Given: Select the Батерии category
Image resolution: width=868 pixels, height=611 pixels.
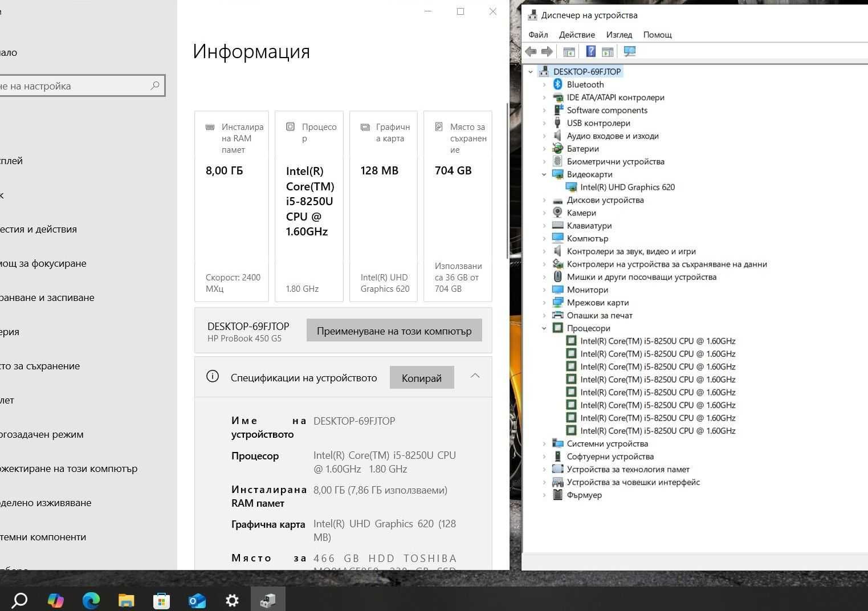Looking at the screenshot, I should tap(582, 149).
